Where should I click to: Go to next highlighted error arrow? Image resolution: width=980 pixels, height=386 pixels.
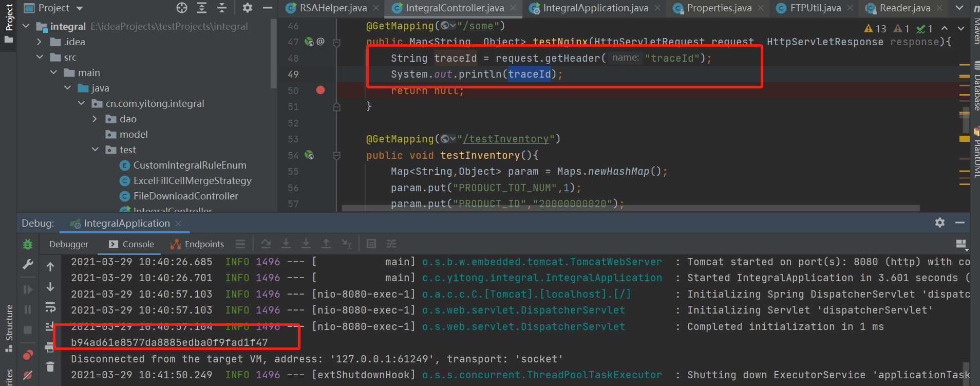tap(960, 28)
